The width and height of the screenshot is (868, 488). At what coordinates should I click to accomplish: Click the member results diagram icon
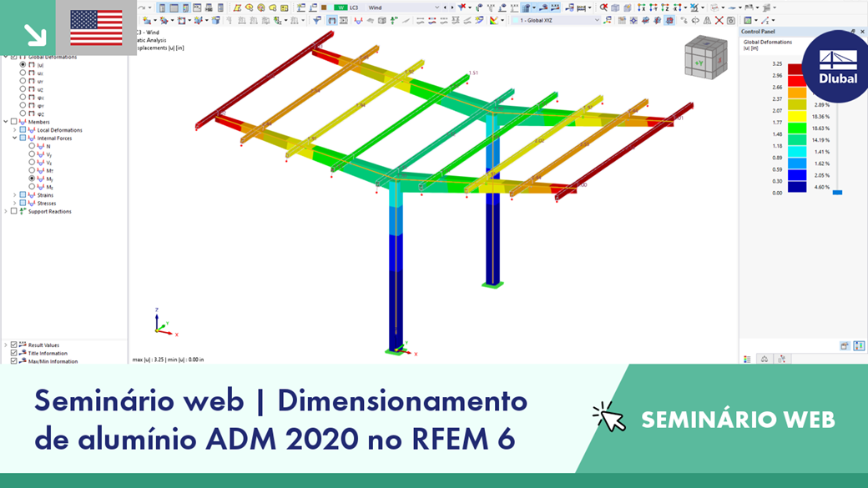(x=358, y=21)
